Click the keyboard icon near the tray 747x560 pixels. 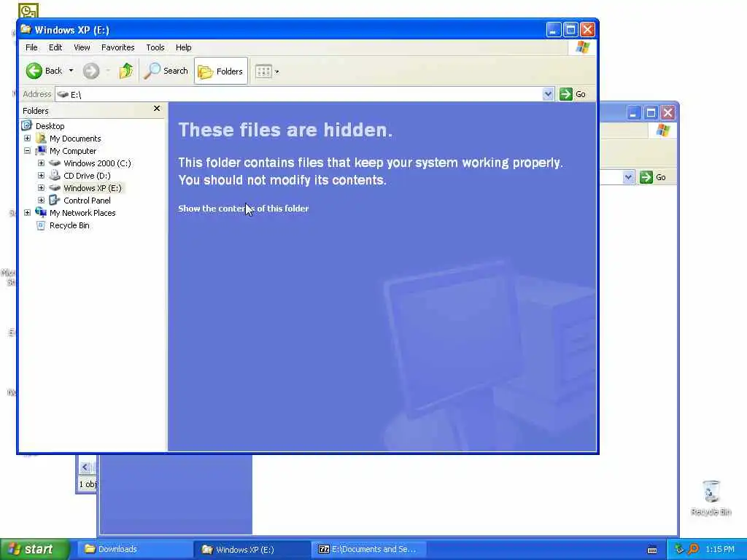(x=652, y=550)
